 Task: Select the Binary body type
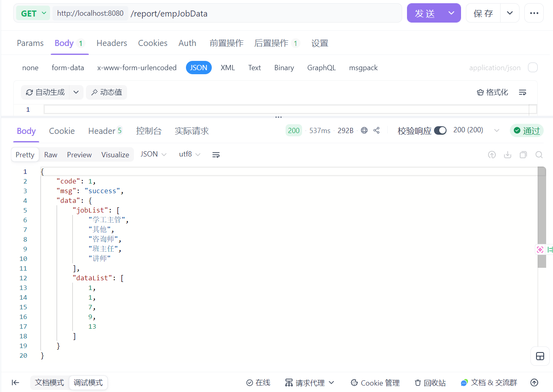(284, 68)
